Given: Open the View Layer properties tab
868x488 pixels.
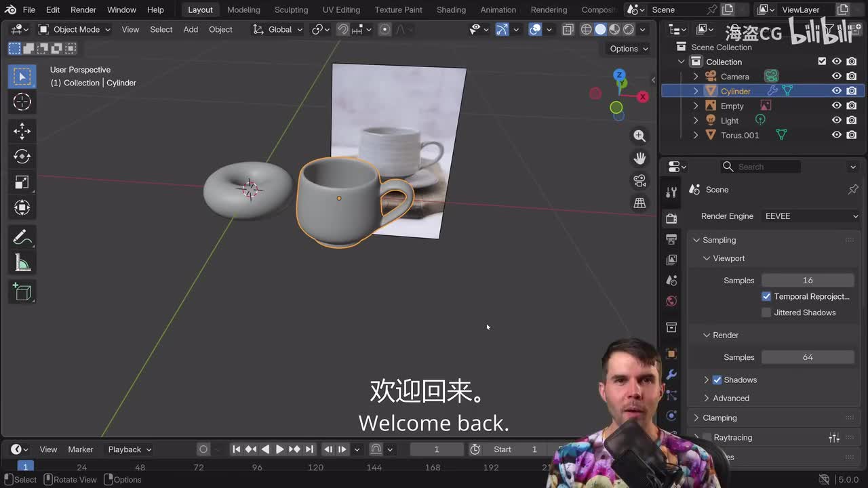Looking at the screenshot, I should (x=671, y=260).
